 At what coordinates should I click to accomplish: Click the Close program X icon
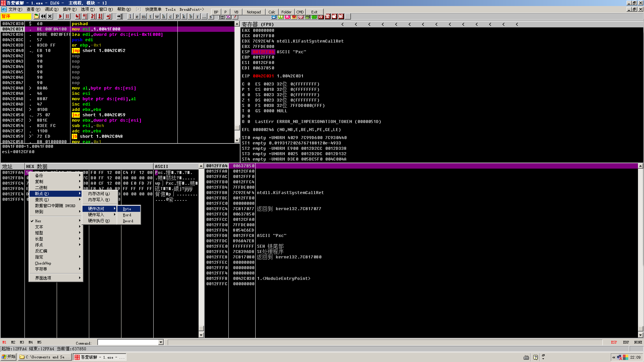[50, 16]
